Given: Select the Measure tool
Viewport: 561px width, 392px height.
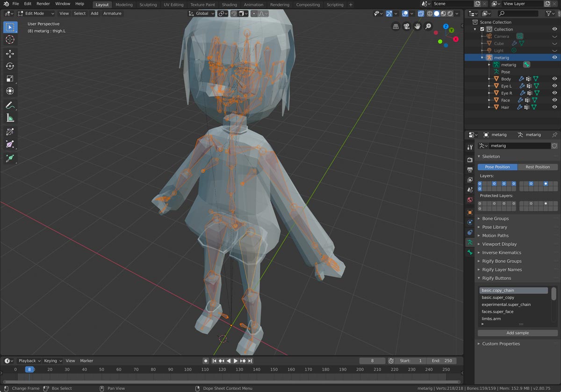Looking at the screenshot, I should (x=10, y=118).
